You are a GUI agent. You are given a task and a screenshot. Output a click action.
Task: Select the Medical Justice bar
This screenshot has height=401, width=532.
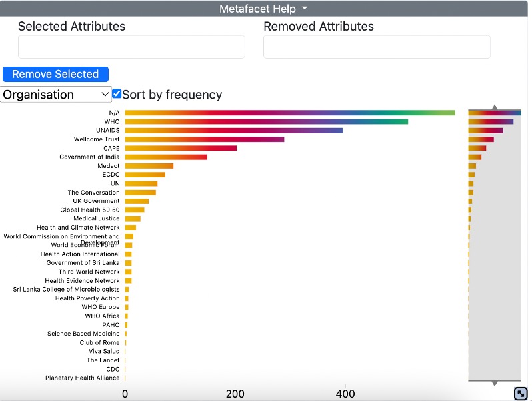coord(133,219)
